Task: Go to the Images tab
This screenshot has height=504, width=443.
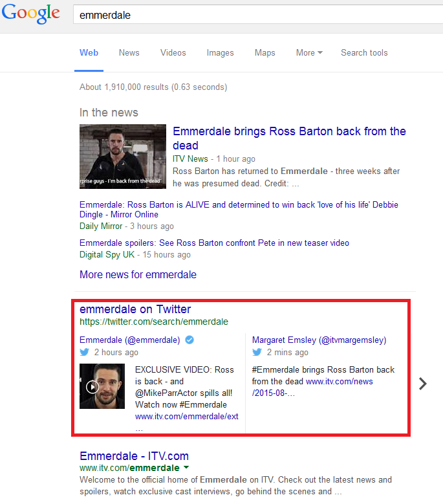Action: [220, 52]
